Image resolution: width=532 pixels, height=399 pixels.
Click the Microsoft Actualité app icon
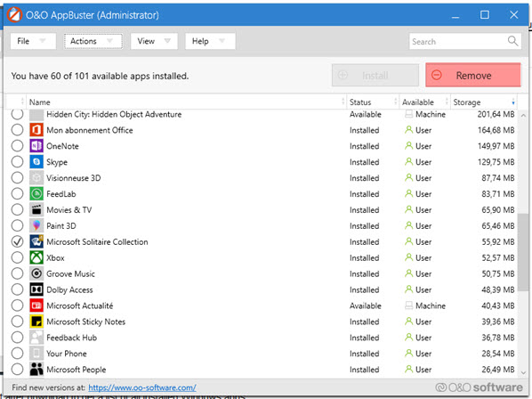pos(36,305)
